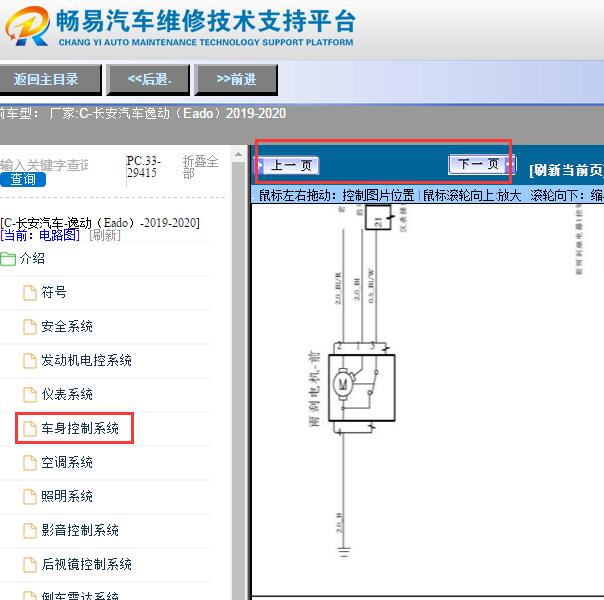Click the 刷新 link next to 电路图
604x600 pixels.
(105, 235)
